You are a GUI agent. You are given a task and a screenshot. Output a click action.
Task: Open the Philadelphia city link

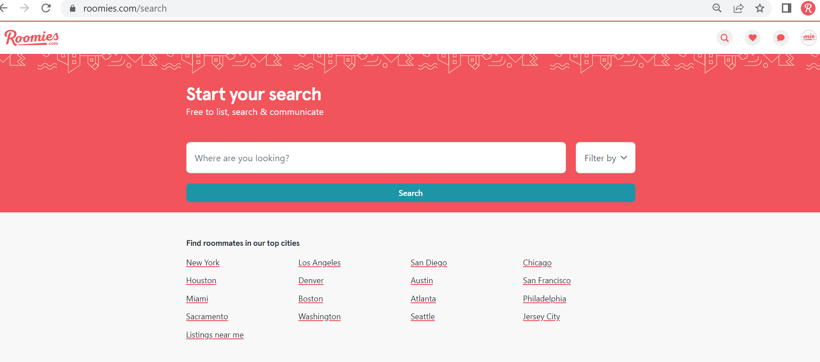544,299
